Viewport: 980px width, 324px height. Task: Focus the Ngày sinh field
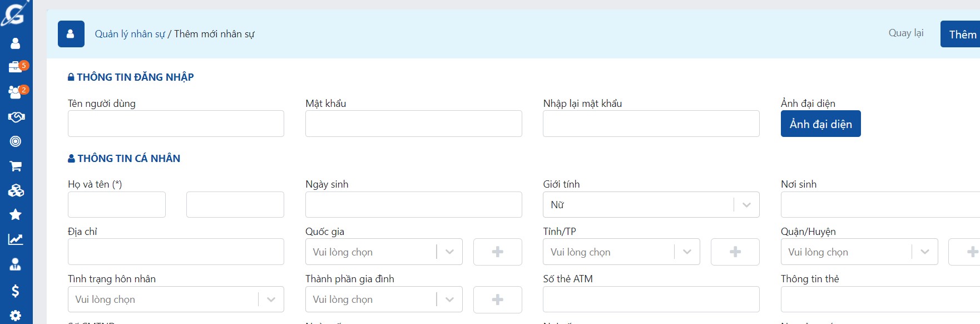pos(414,205)
